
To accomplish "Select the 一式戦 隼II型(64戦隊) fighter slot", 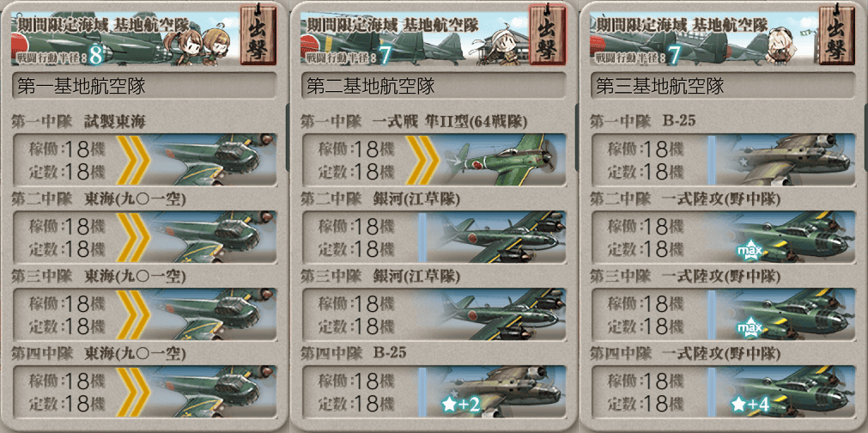I will coord(434,160).
